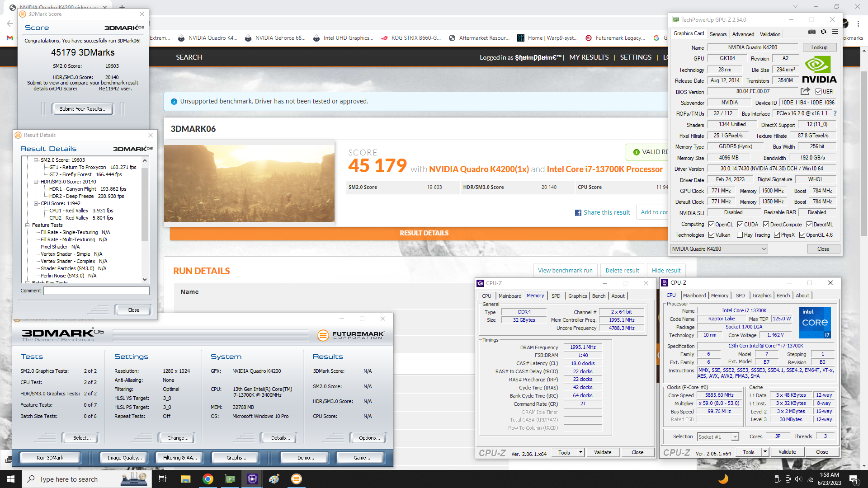Collapse the HDR/SM3.0 Score tree node
The width and height of the screenshot is (868, 488).
[x=36, y=182]
